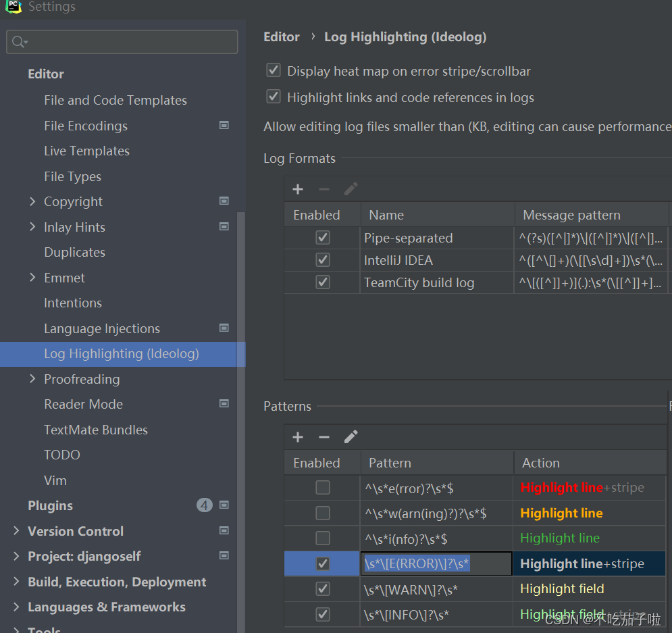Select the Intentions settings entry
672x633 pixels.
pyautogui.click(x=73, y=303)
